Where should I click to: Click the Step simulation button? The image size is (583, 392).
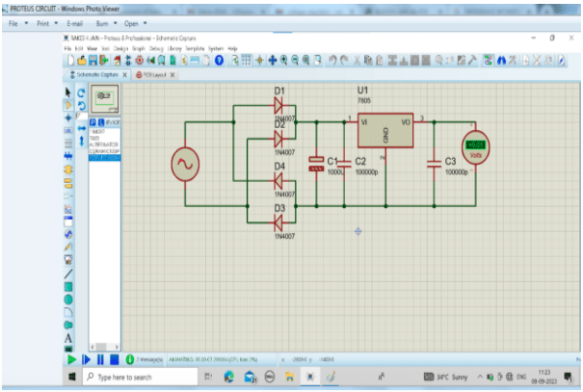(86, 358)
